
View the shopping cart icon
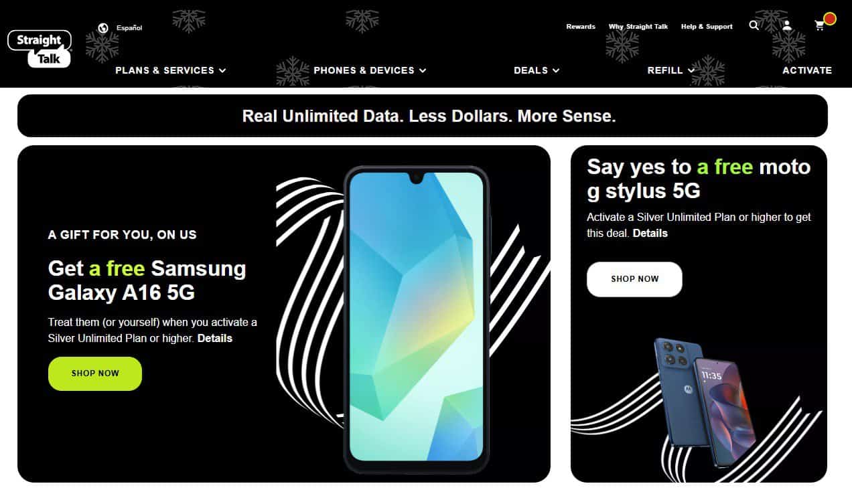click(x=819, y=26)
